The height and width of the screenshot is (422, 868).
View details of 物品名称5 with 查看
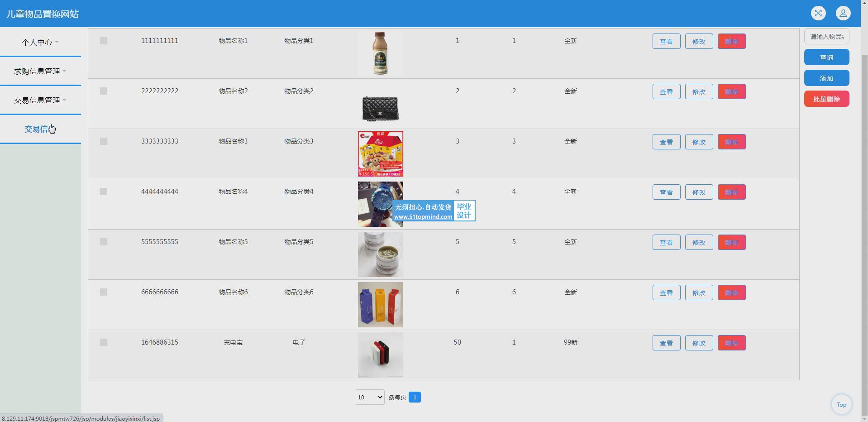coord(666,242)
